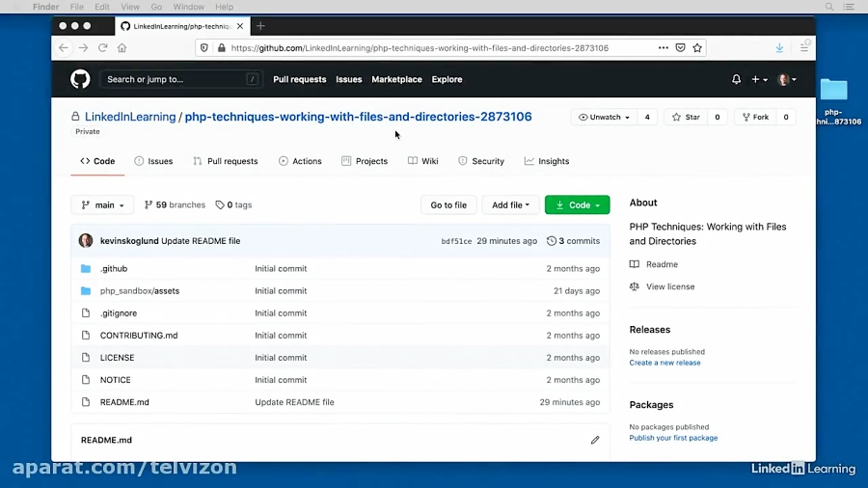Click the browser reload button
The height and width of the screenshot is (488, 868).
tap(102, 47)
